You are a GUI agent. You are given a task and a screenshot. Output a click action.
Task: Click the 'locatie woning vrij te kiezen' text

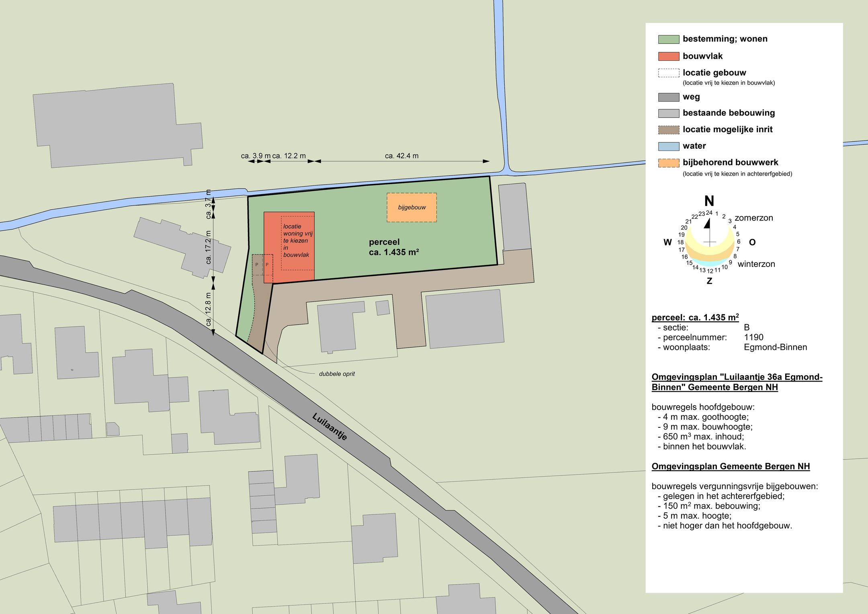pyautogui.click(x=297, y=240)
